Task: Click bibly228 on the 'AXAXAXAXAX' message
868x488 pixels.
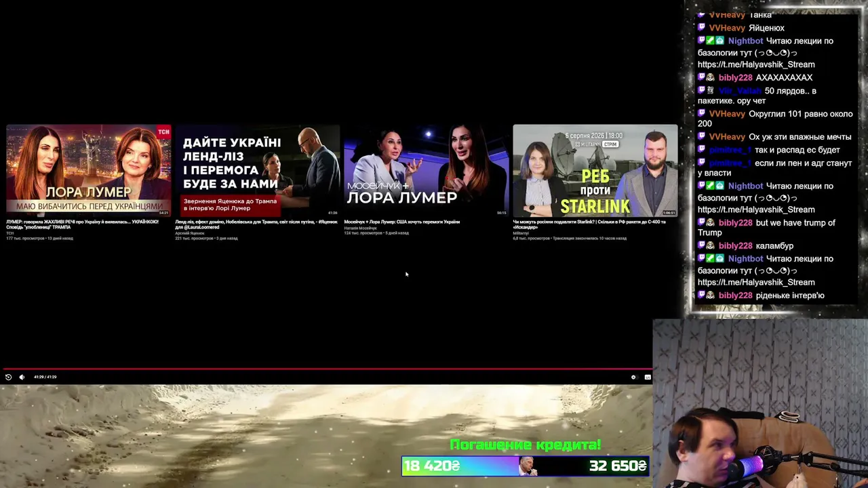Action: click(x=735, y=77)
